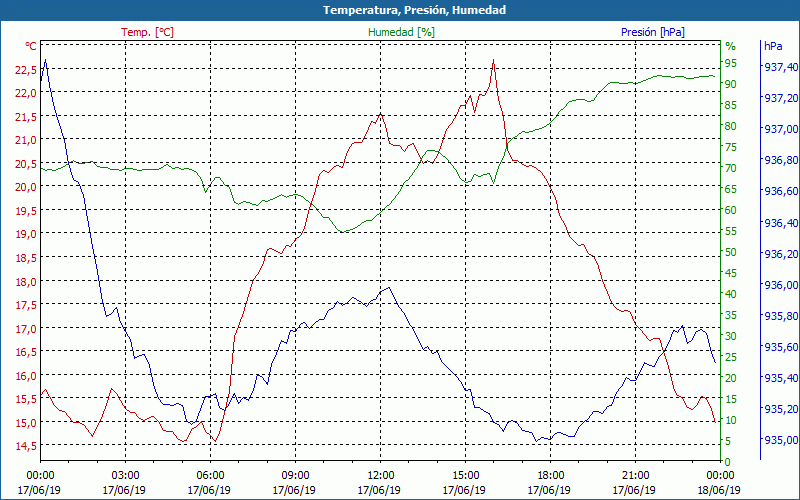Screen dimensions: 800x500
Task: Click the 22,5 temperature axis value
Action: [x=26, y=69]
